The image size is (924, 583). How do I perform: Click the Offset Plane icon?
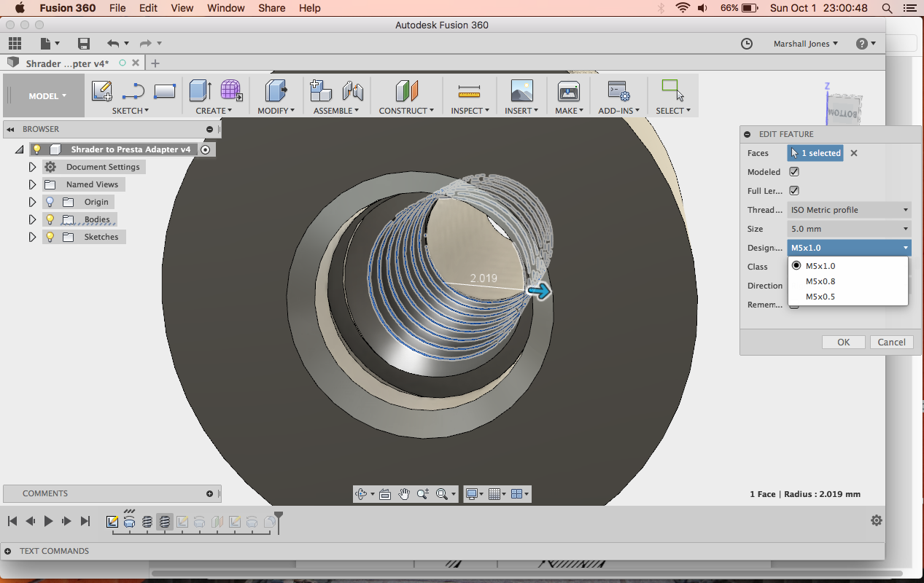point(406,91)
